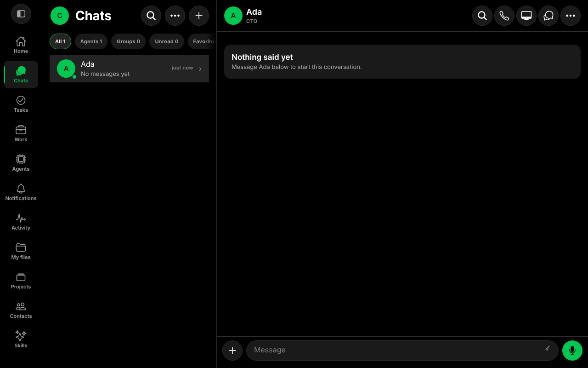Open Ada conversation more-options menu

tap(571, 16)
